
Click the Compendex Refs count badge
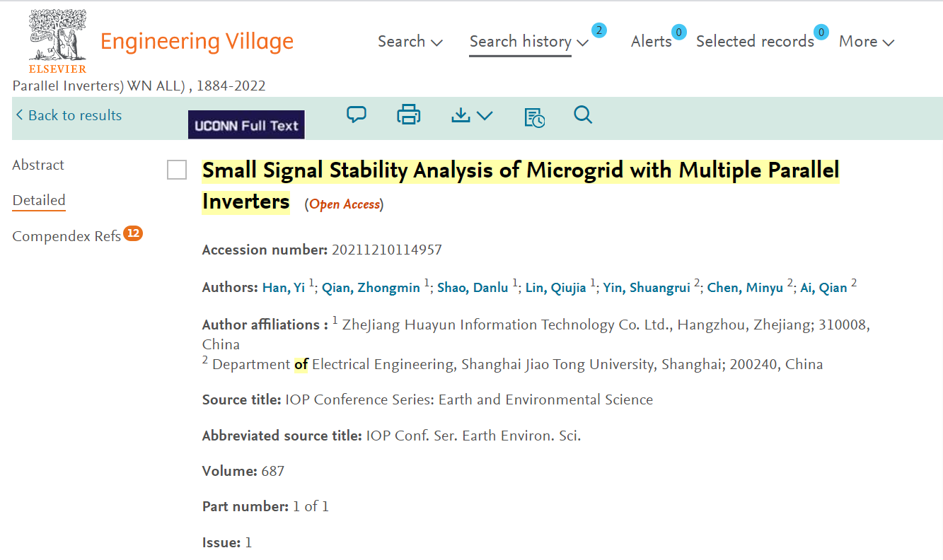(x=133, y=233)
